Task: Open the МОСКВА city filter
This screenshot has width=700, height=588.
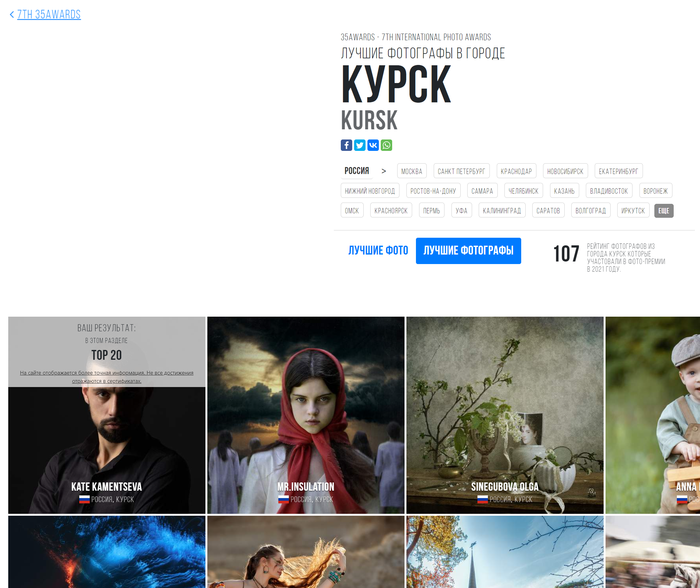Action: (x=412, y=171)
